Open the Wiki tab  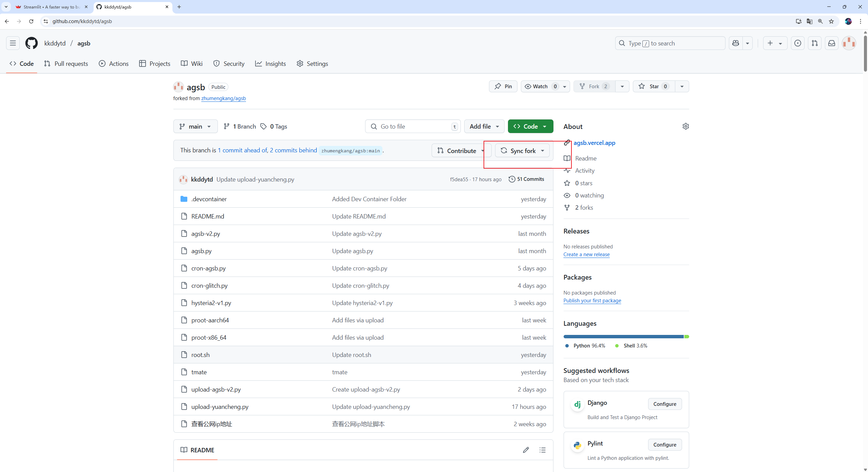(192, 63)
